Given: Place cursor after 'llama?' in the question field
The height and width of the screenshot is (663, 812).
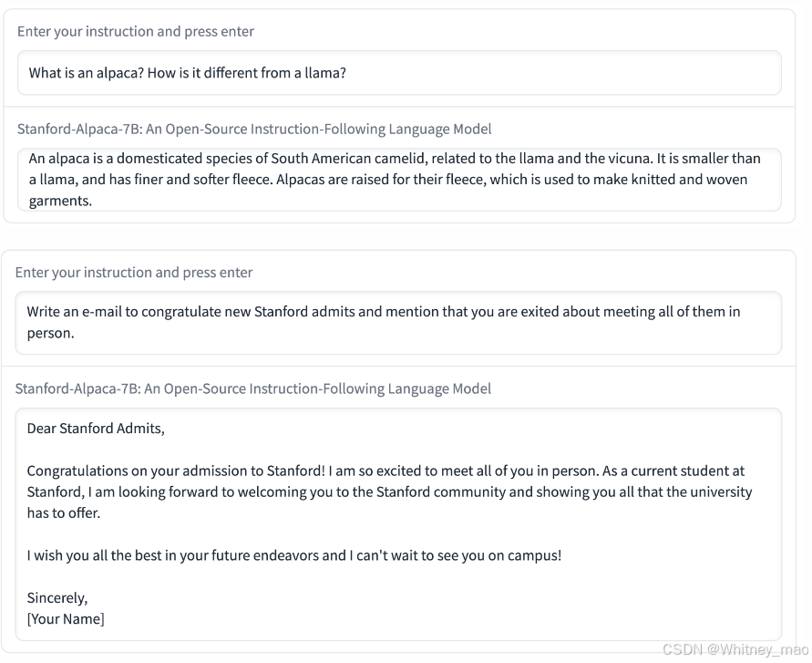Looking at the screenshot, I should tap(347, 73).
